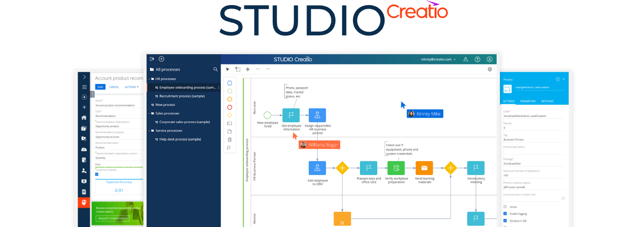Click the home icon in left sidebar
This screenshot has height=227, width=644.
point(84,118)
